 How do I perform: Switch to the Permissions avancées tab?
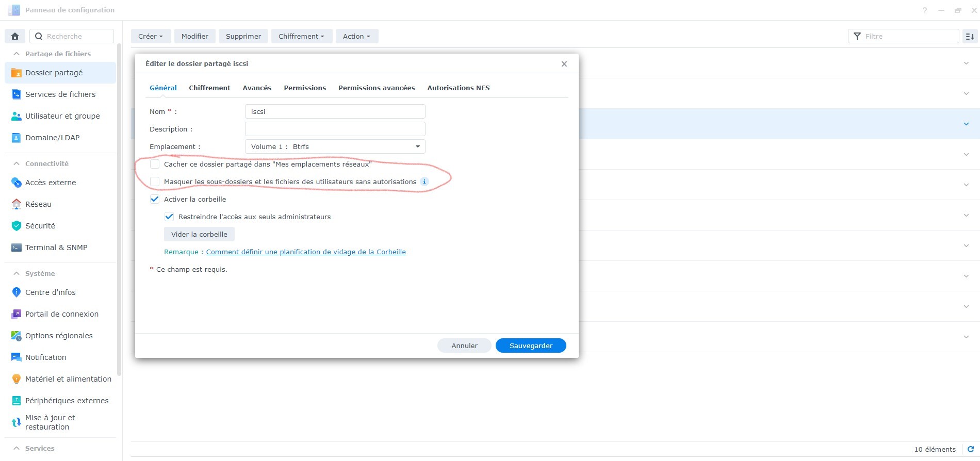(377, 88)
